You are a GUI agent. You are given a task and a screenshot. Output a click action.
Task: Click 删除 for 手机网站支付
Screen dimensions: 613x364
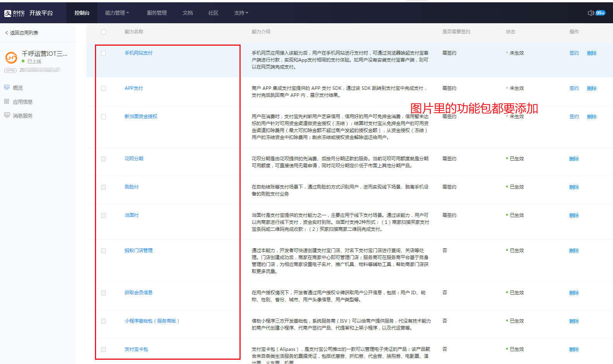point(592,53)
